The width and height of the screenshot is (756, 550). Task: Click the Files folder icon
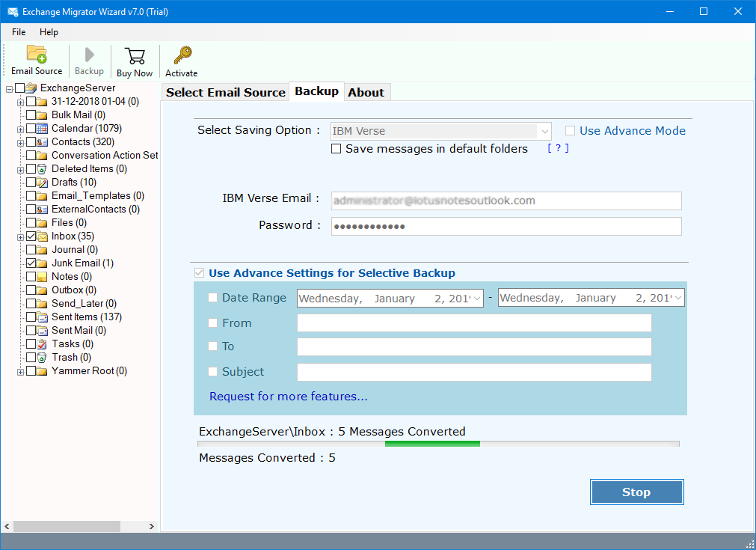[x=43, y=223]
